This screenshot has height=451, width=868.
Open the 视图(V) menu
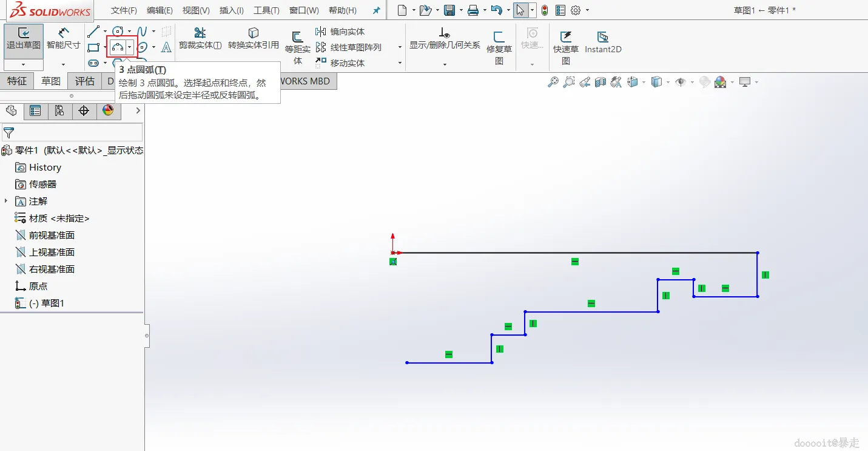pos(196,10)
